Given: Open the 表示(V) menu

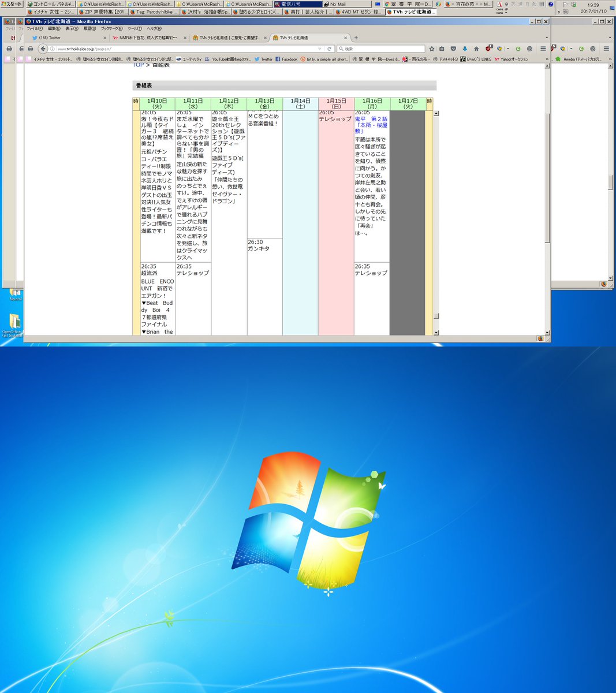Looking at the screenshot, I should [x=72, y=29].
